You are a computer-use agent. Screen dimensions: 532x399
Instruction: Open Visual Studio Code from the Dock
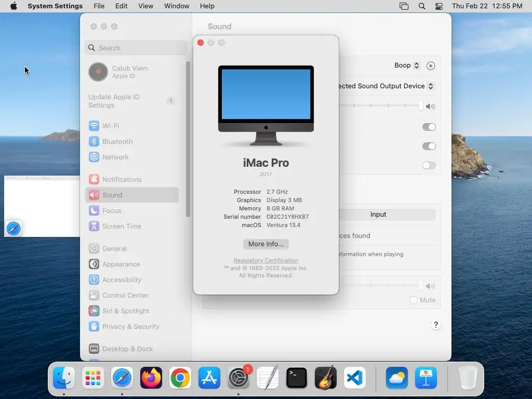click(355, 378)
